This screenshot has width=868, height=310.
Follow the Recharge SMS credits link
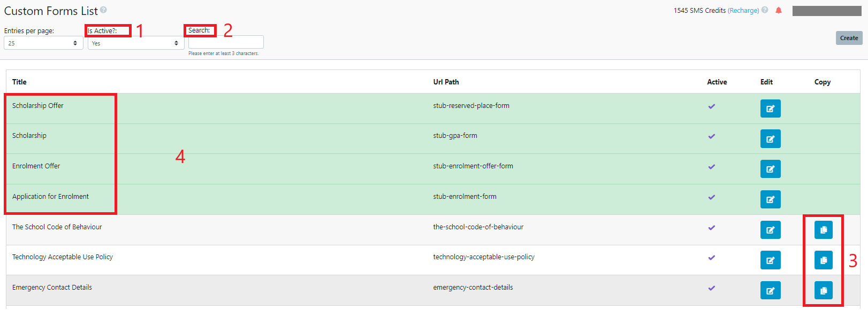click(743, 11)
